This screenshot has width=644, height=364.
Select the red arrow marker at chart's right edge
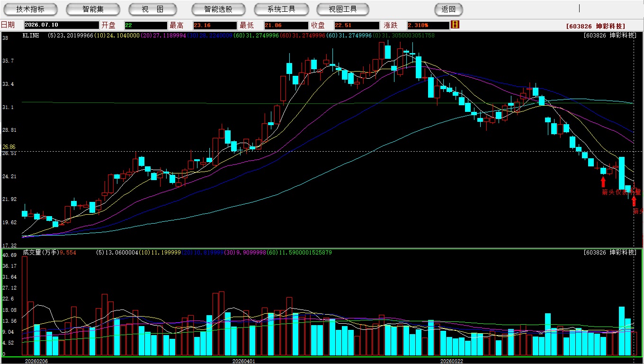pyautogui.click(x=634, y=201)
